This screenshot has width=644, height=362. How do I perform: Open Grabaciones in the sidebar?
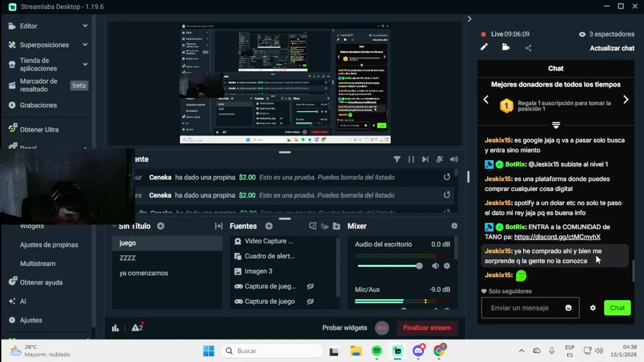38,105
